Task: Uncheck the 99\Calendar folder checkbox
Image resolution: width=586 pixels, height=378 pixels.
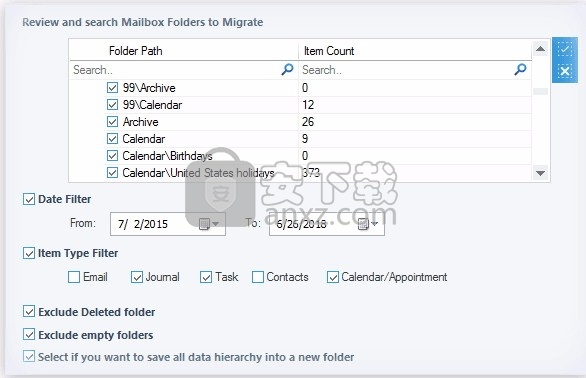Action: 112,104
